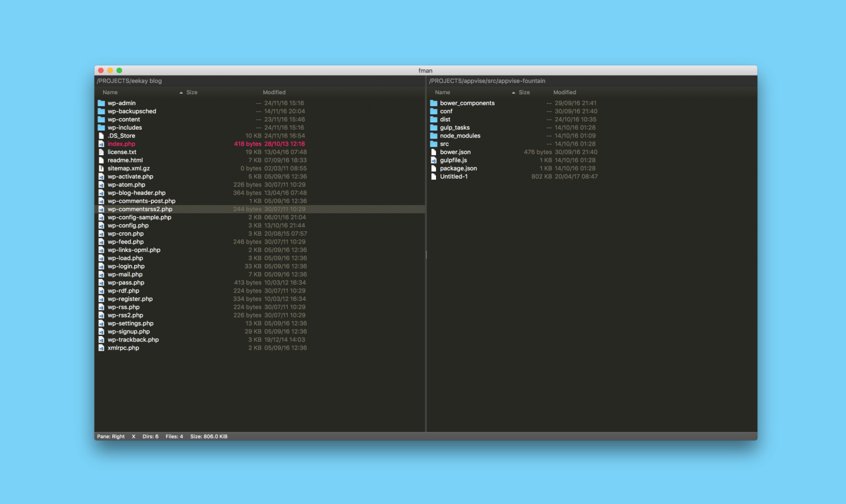Image resolution: width=846 pixels, height=504 pixels.
Task: Click the dist folder icon
Action: [434, 120]
